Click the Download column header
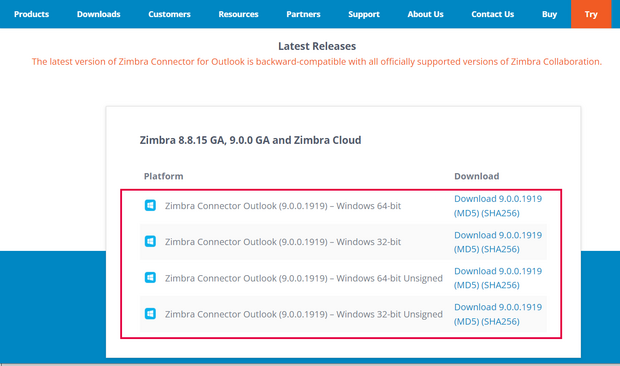 pyautogui.click(x=476, y=176)
